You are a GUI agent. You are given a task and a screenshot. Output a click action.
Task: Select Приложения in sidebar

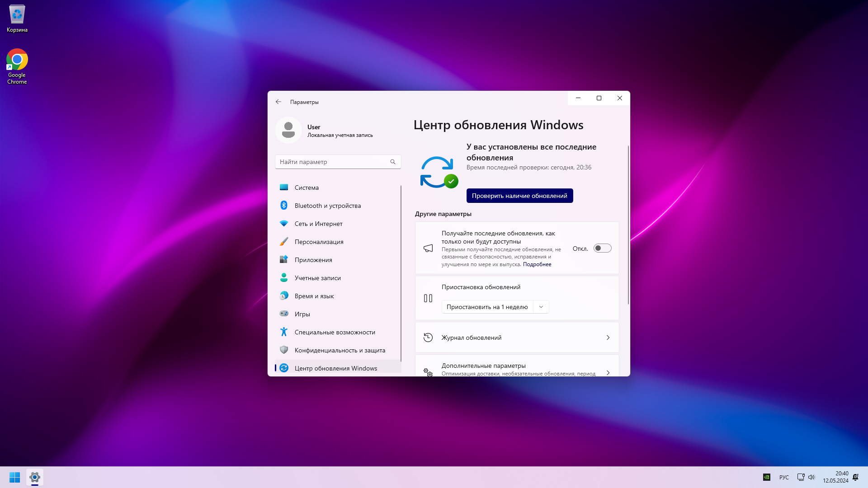[313, 260]
